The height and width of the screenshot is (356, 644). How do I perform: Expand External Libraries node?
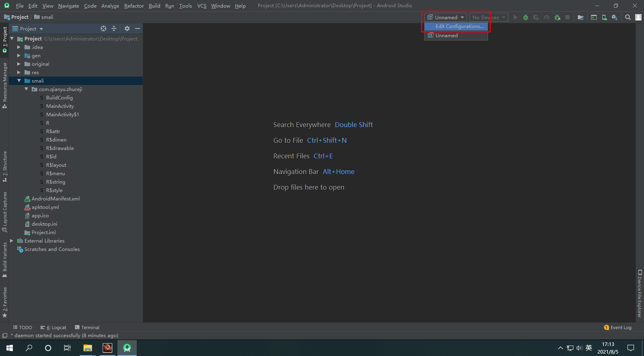click(12, 241)
